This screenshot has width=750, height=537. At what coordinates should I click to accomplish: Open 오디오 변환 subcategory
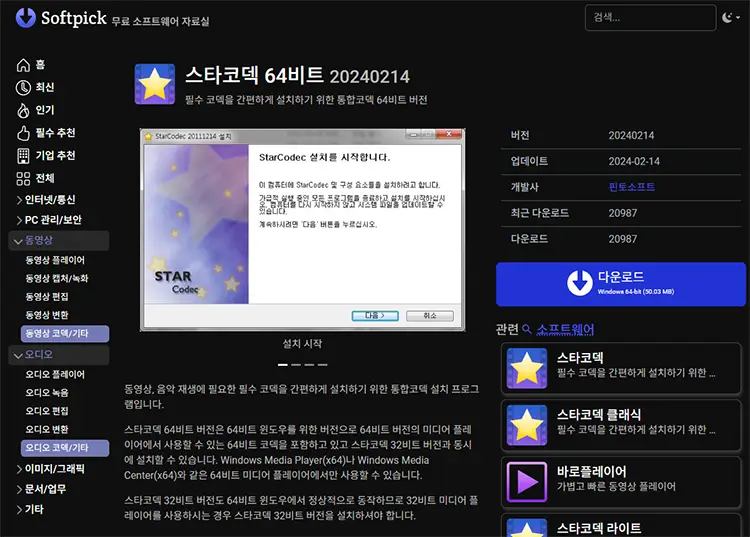46,429
